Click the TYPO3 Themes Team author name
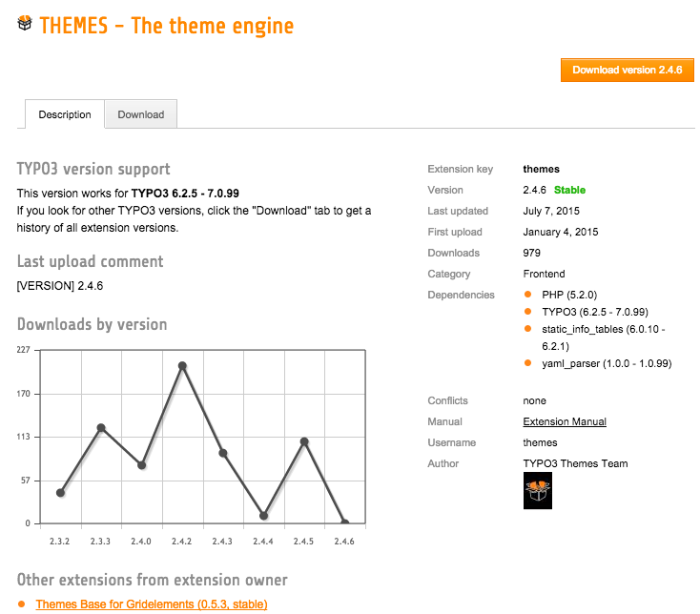 coord(575,463)
